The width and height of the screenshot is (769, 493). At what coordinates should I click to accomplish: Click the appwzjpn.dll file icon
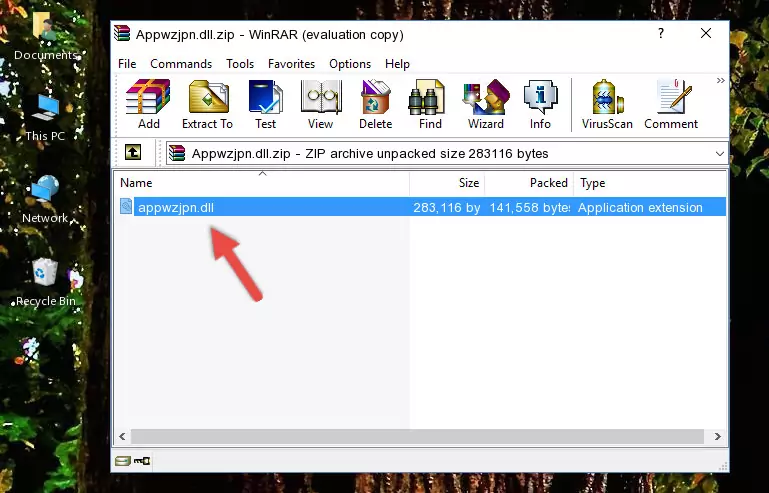pyautogui.click(x=126, y=207)
